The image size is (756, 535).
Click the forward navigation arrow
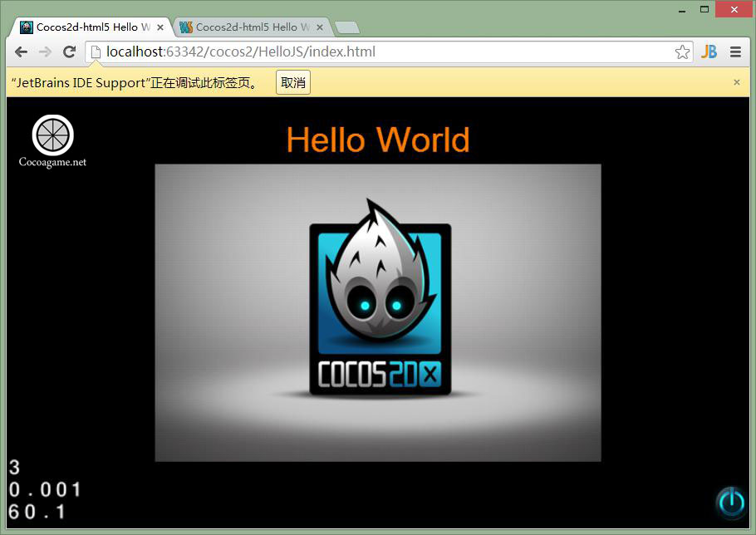coord(45,52)
